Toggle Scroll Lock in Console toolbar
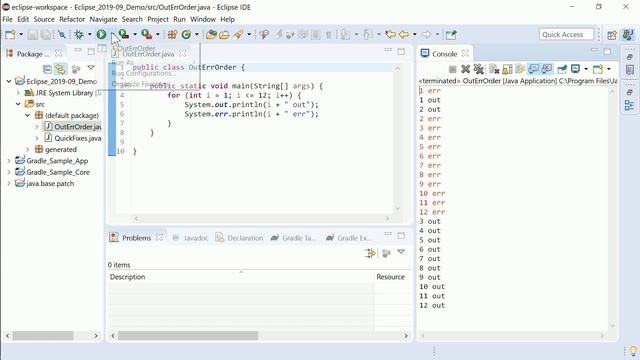This screenshot has width=640, height=360. point(507,69)
